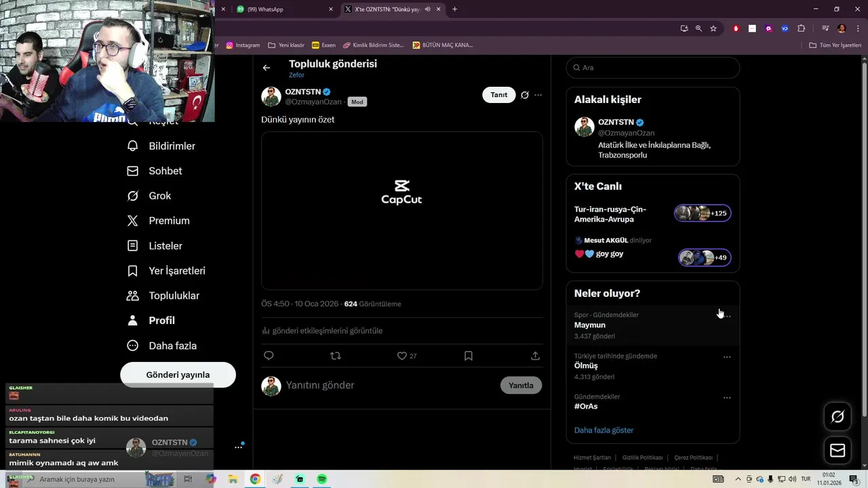Open Spotify from the taskbar
868x488 pixels.
[322, 479]
